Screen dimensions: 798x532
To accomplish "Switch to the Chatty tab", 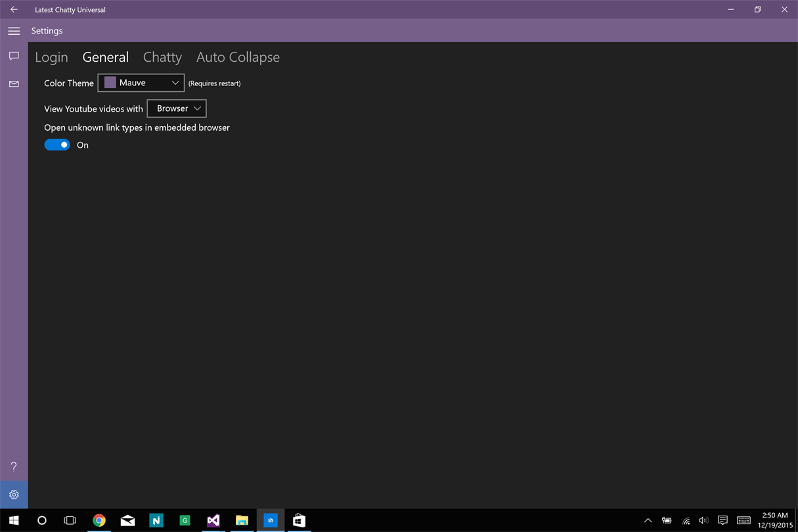I will point(162,57).
